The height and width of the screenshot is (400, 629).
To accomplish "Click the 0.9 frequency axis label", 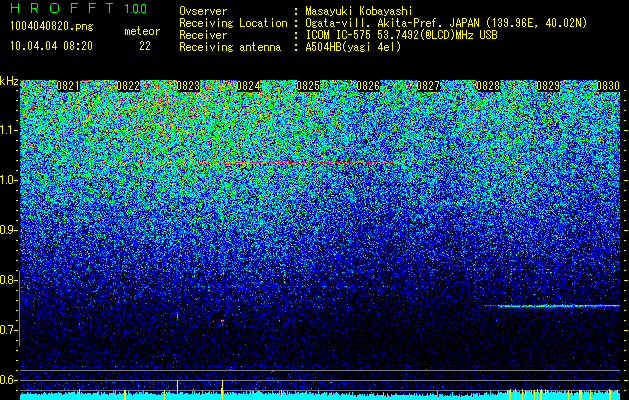I will (x=8, y=230).
